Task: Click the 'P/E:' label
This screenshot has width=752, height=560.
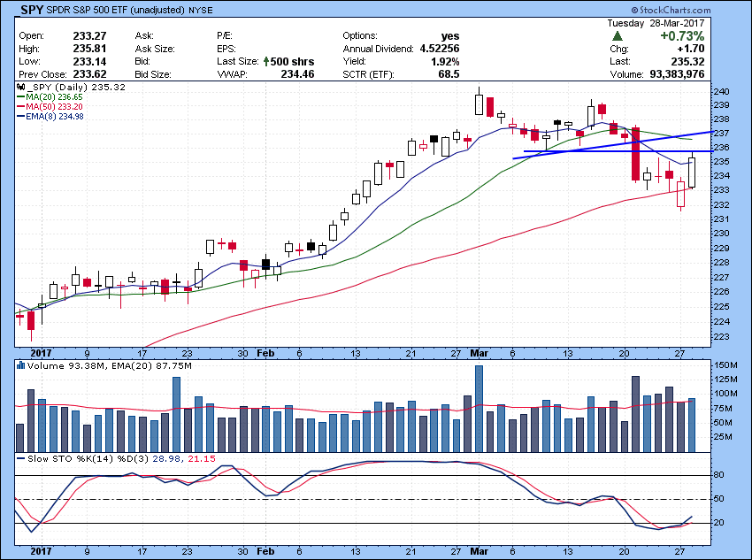Action: coord(225,36)
